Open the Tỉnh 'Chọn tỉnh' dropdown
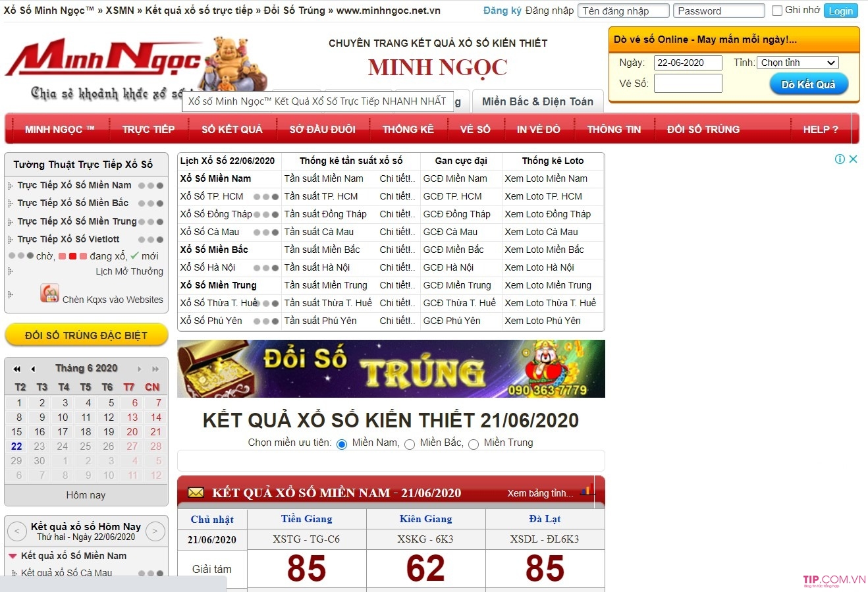868x592 pixels. pos(798,63)
